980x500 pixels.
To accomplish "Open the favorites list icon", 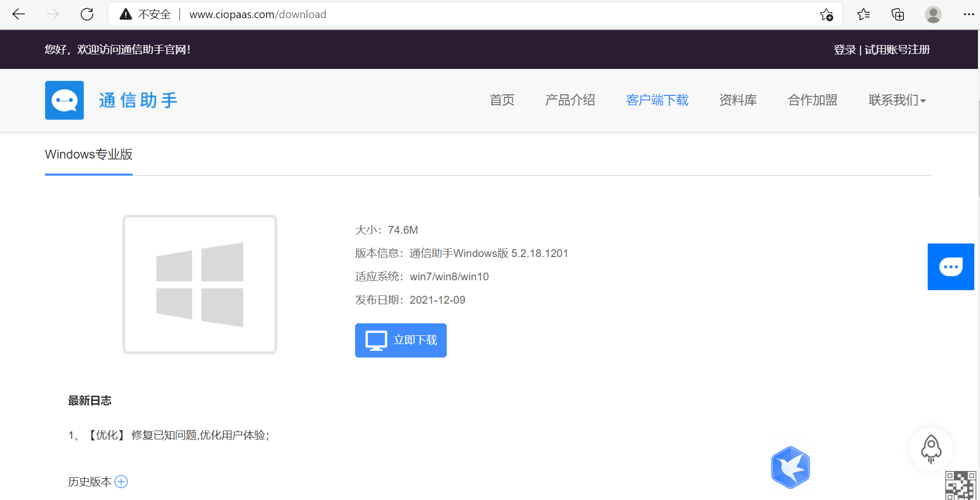I will pos(863,15).
